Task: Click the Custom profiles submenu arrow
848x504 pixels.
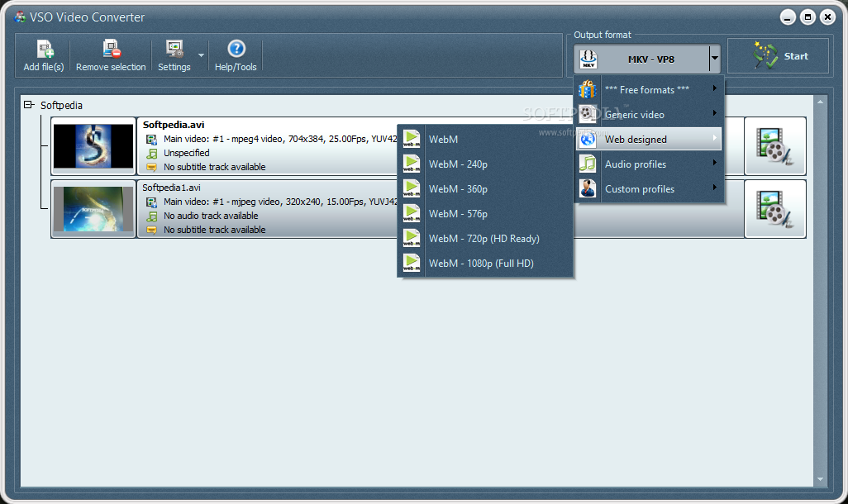Action: click(715, 188)
